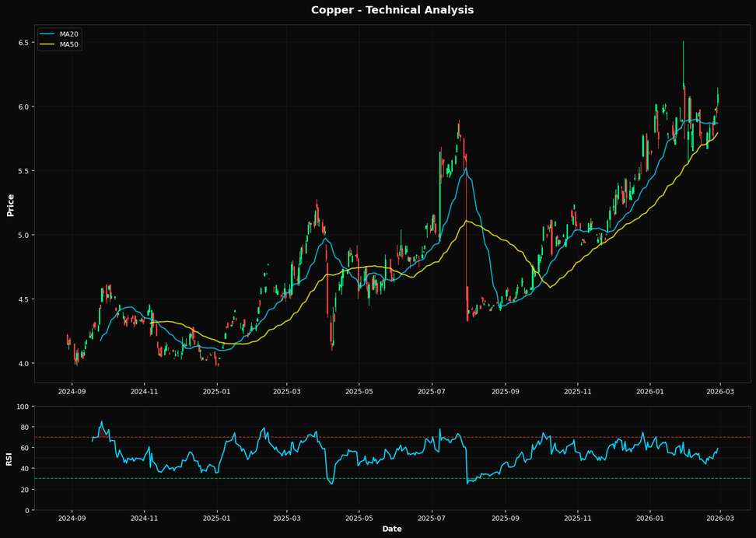This screenshot has height=538, width=756.
Task: Click 2026-03 date tick under RSI chart
Action: point(720,519)
